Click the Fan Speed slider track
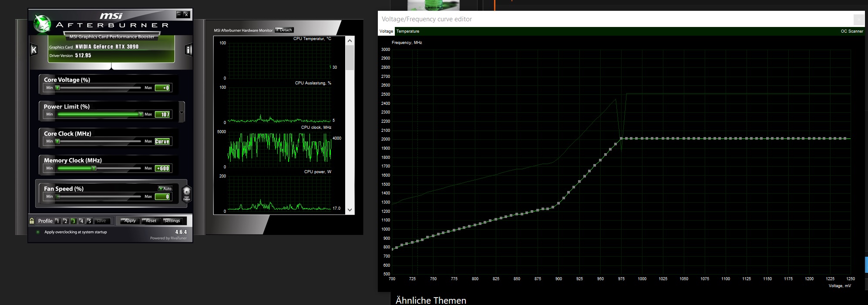The width and height of the screenshot is (868, 305). (99, 197)
